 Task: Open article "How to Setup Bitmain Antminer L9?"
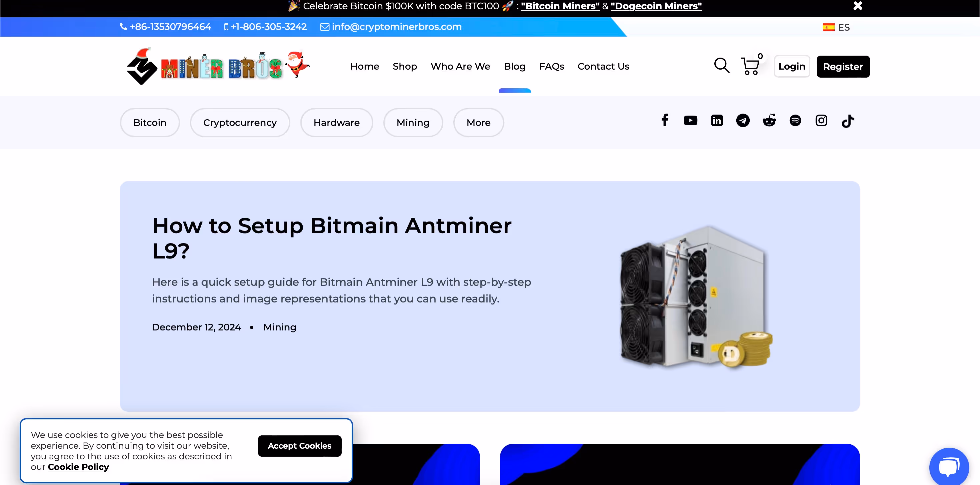tap(331, 238)
